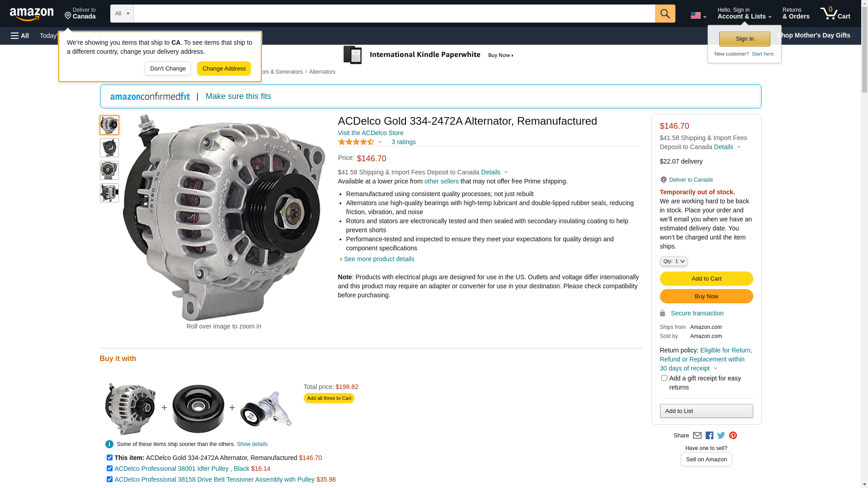The height and width of the screenshot is (488, 868).
Task: Click the Add to Cart button
Action: point(706,279)
